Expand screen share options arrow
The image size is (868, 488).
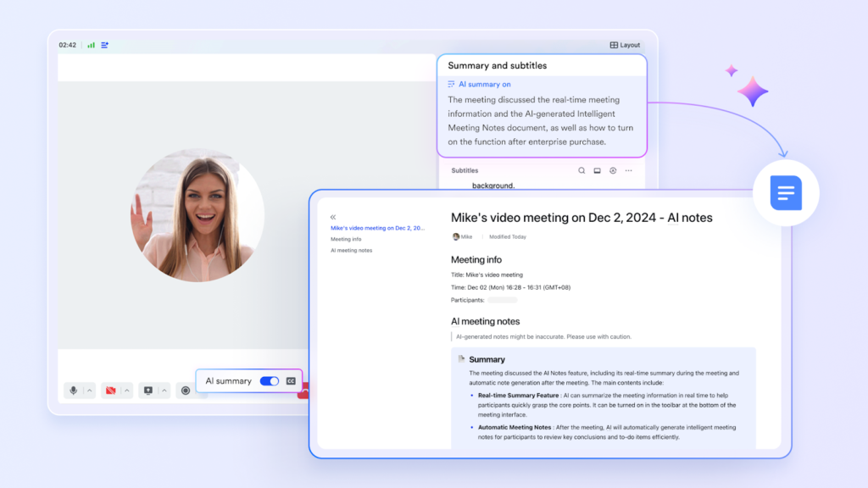(x=164, y=391)
